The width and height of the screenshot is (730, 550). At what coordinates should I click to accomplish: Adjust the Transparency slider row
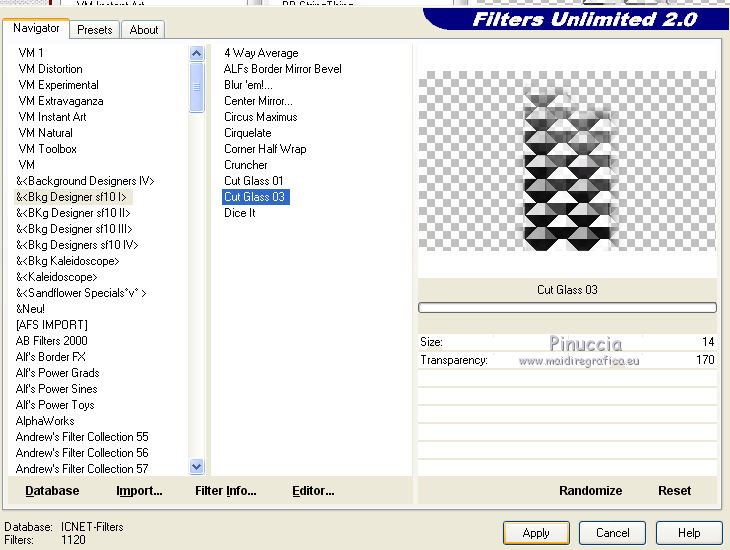pyautogui.click(x=567, y=360)
